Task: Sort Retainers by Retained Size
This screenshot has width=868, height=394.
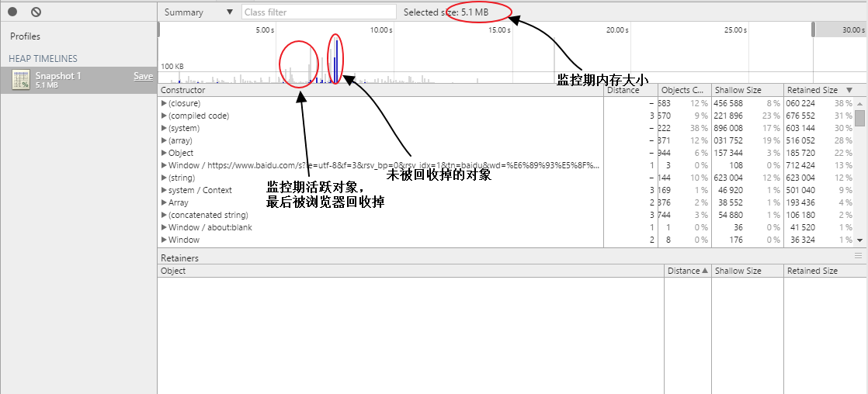Action: click(825, 271)
